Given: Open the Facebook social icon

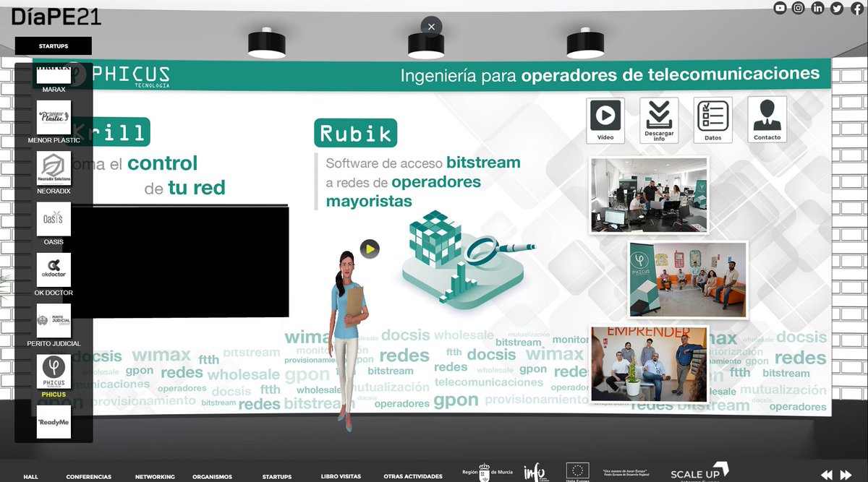Looking at the screenshot, I should point(856,8).
